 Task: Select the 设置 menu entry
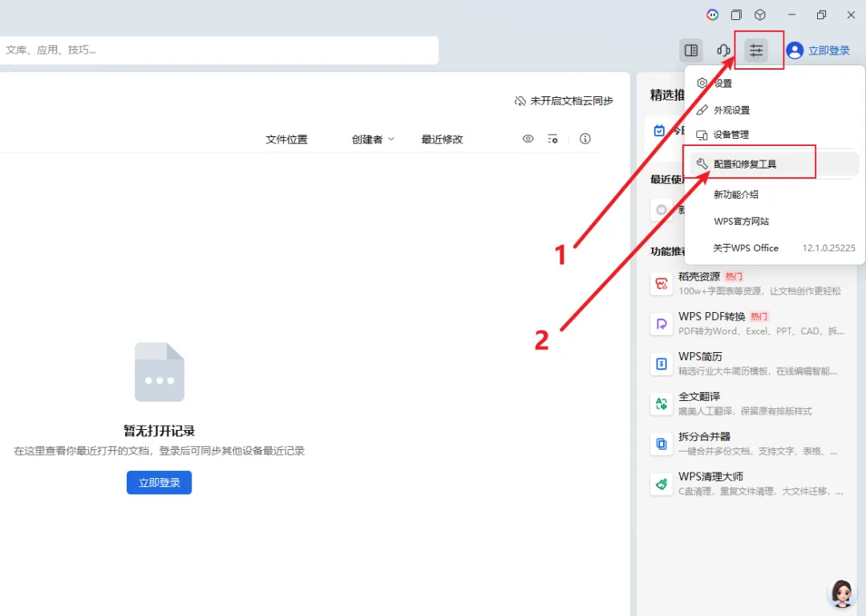(775, 83)
